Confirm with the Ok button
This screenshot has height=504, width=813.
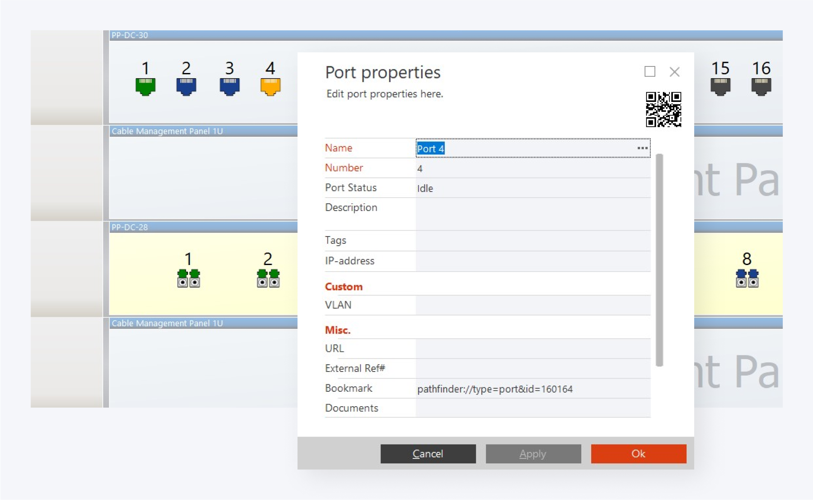[638, 454]
